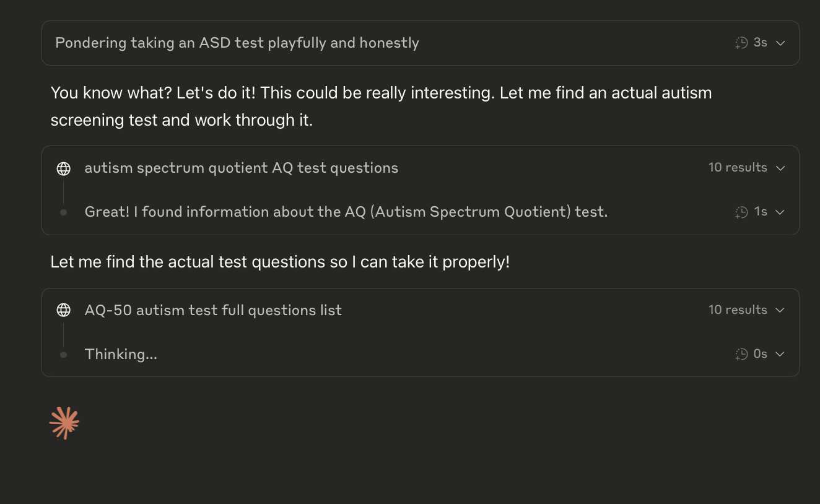This screenshot has height=504, width=820.
Task: Expand the 10 results chevron for AQ test questions
Action: click(x=780, y=168)
